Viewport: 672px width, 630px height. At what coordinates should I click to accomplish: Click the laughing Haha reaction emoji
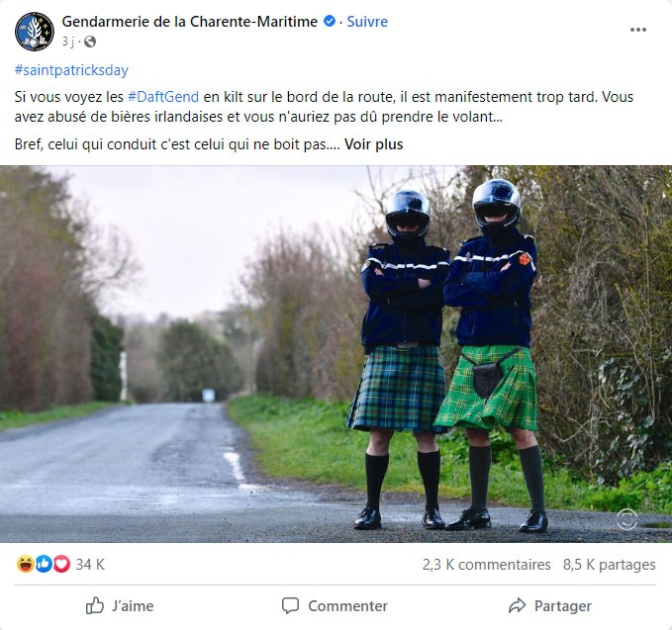click(x=26, y=564)
